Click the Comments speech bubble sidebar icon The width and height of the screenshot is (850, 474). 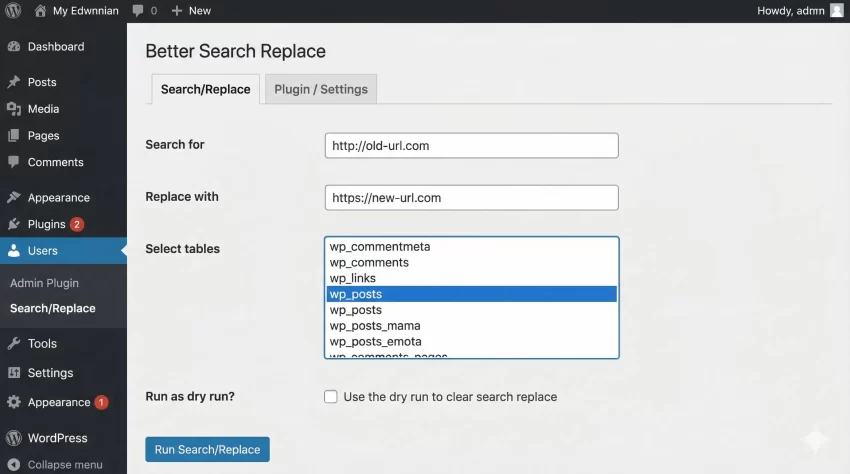tap(14, 162)
